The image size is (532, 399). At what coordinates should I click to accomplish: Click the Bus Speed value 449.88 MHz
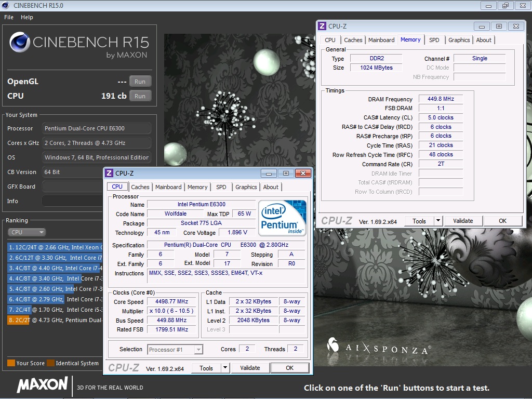pyautogui.click(x=171, y=320)
